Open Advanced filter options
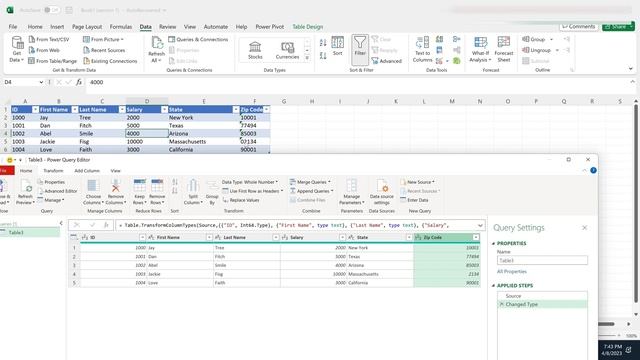This screenshot has height=360, width=640. tap(387, 61)
